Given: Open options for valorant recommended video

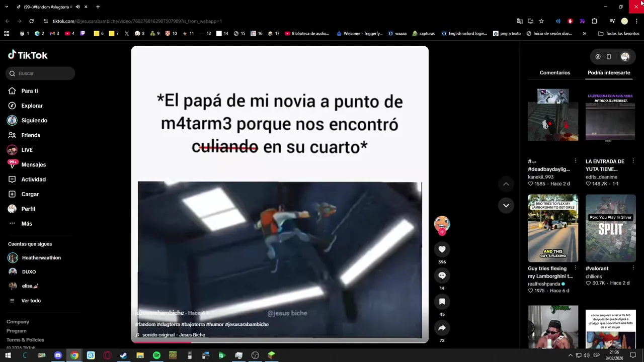Looking at the screenshot, I should pos(633,268).
